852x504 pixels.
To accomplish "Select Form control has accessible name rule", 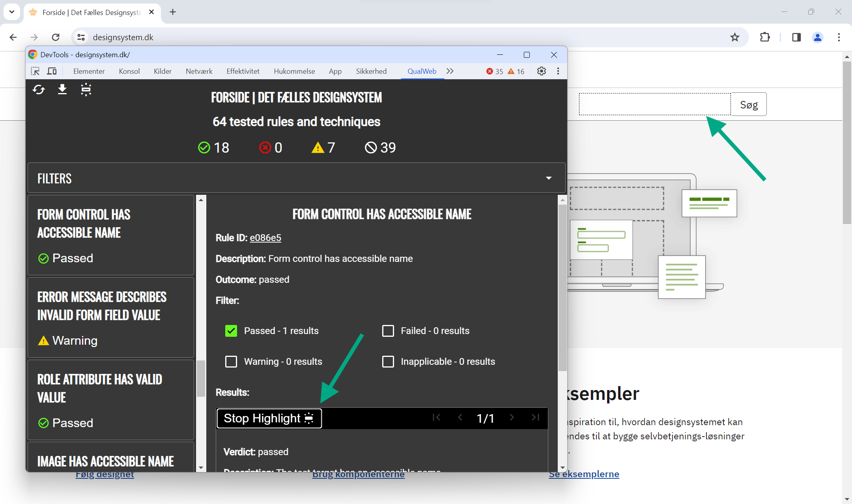I will [x=111, y=235].
